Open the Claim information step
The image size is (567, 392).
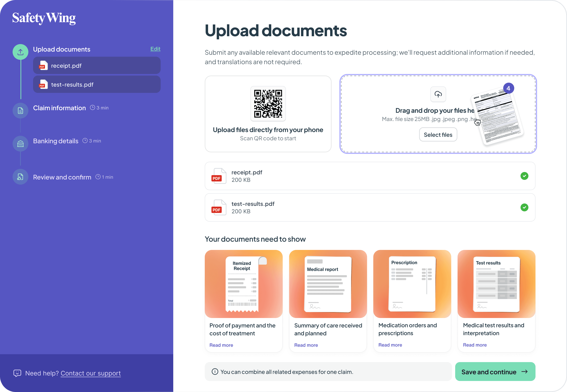pos(59,108)
